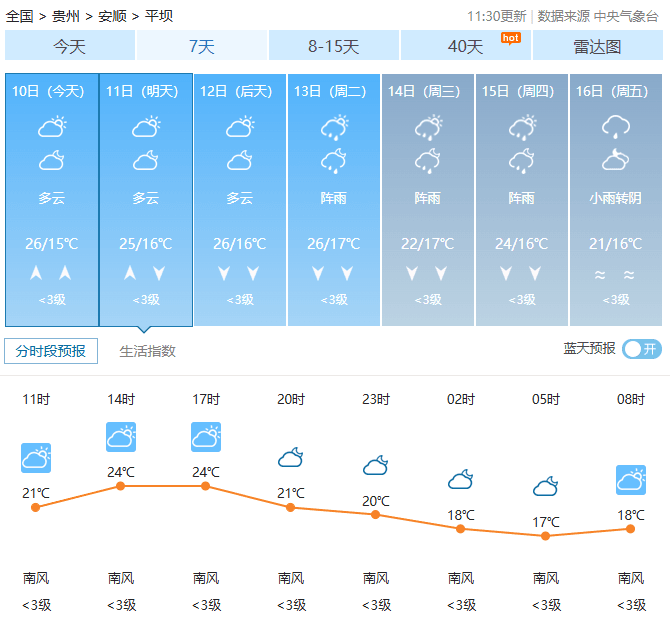Click night overcast icon for 16日

point(616,159)
